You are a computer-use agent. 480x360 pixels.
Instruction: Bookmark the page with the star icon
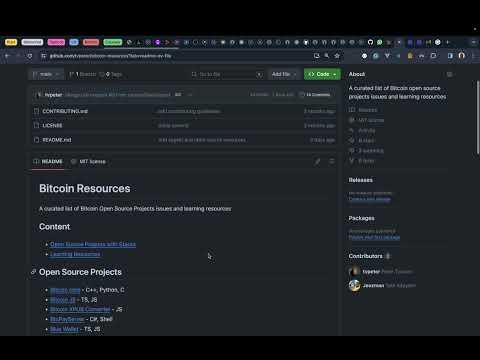pos(337,56)
